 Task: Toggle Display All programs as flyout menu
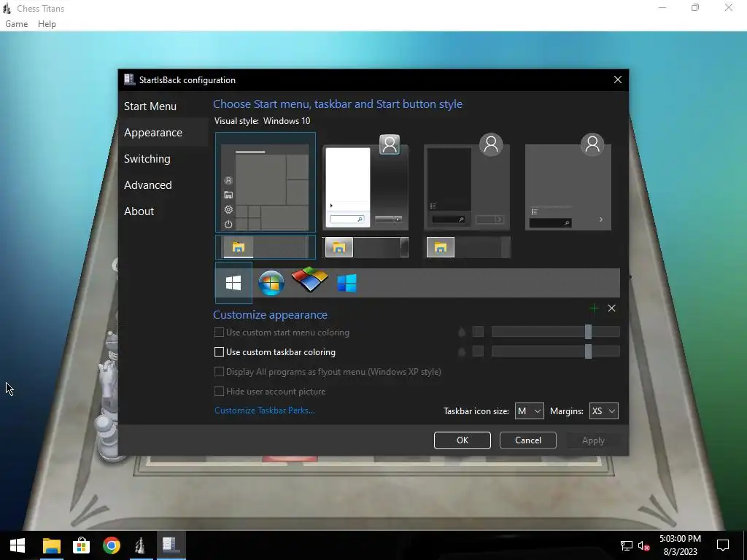(219, 371)
